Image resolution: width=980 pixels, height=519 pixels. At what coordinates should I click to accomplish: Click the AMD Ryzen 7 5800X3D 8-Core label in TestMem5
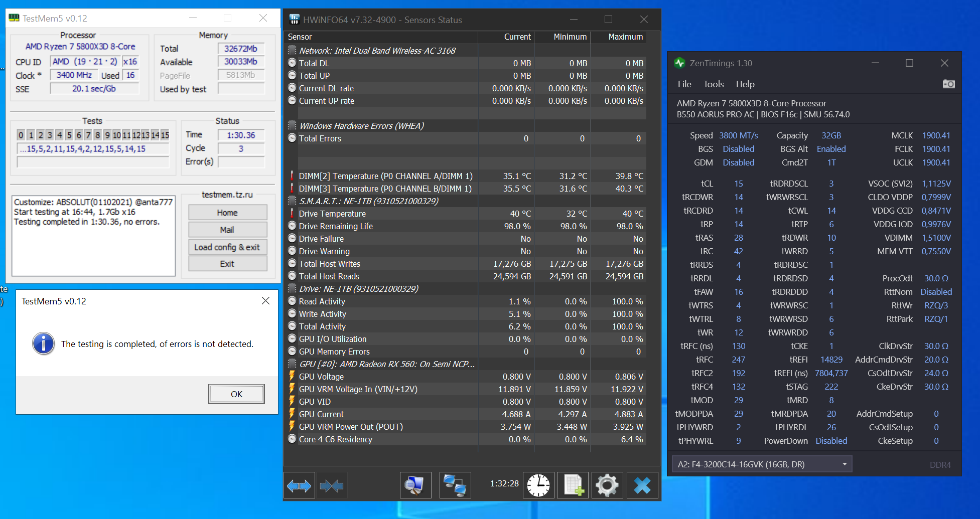80,46
